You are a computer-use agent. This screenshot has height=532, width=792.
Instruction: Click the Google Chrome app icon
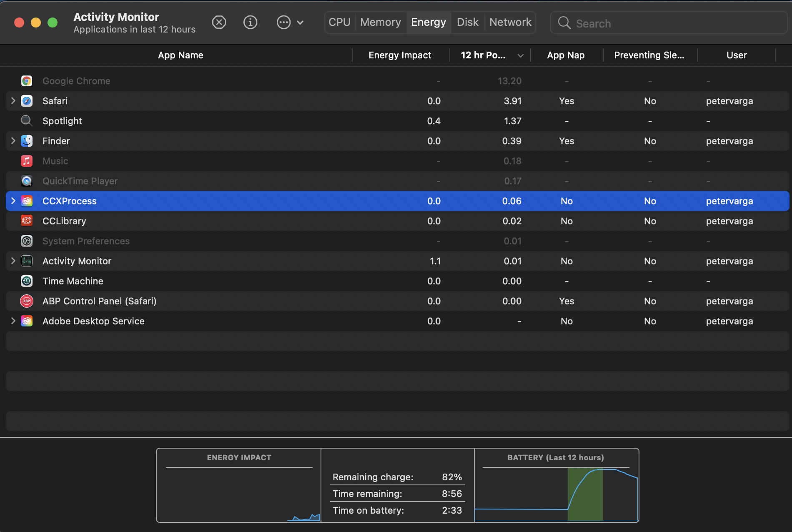pos(27,81)
